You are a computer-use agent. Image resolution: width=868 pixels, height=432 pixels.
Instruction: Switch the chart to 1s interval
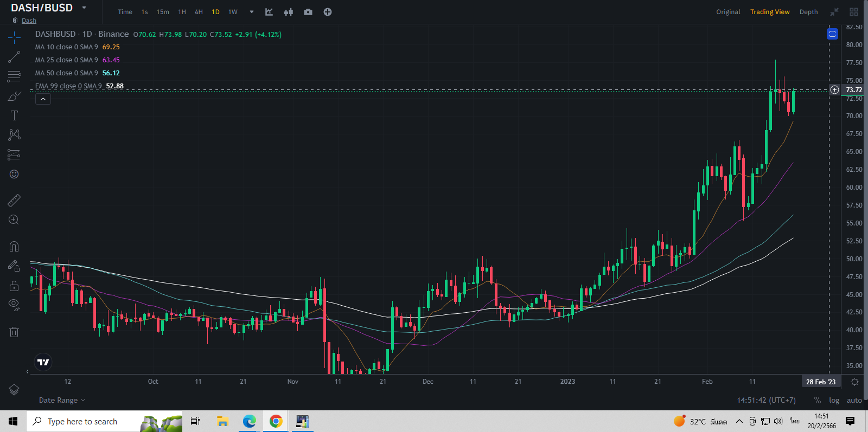point(144,12)
